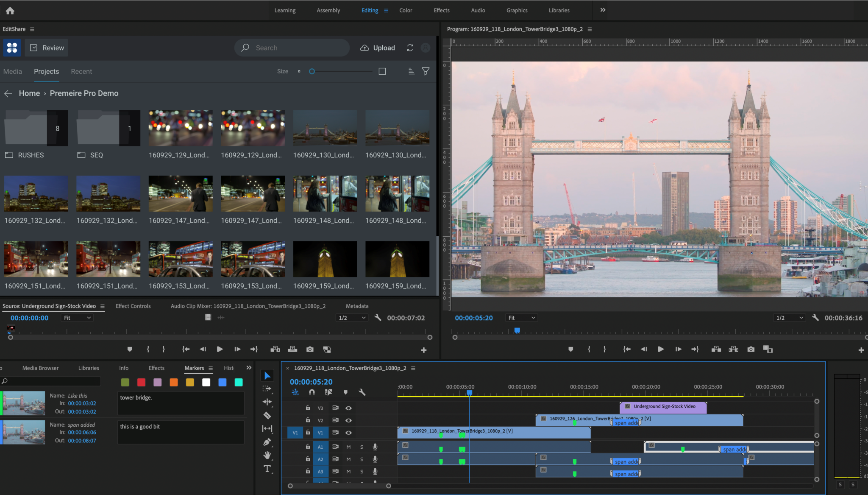868x495 pixels.
Task: Add a marker in the timeline toolbar
Action: [x=346, y=392]
